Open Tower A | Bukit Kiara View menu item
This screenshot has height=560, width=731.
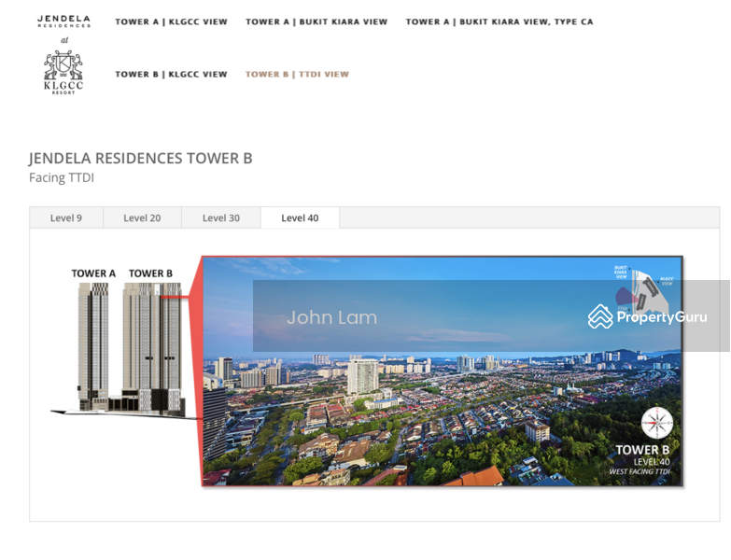click(316, 21)
